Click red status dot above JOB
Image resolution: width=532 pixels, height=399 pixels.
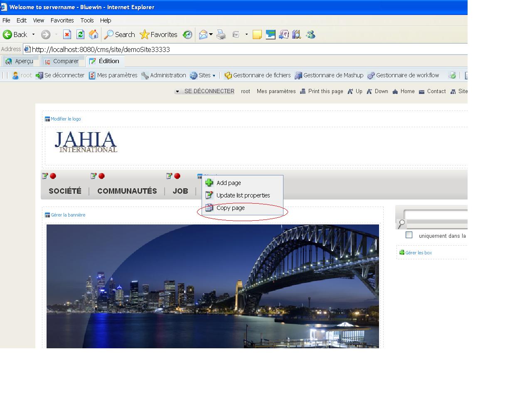pyautogui.click(x=177, y=176)
